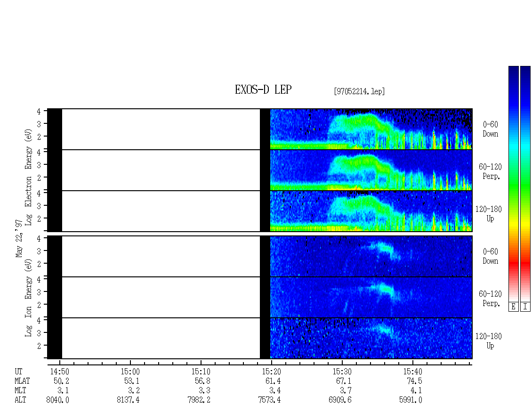Screen dimensions: 532x412
Task: Click the electron panel's 120-180 Up label
Action: tap(489, 214)
